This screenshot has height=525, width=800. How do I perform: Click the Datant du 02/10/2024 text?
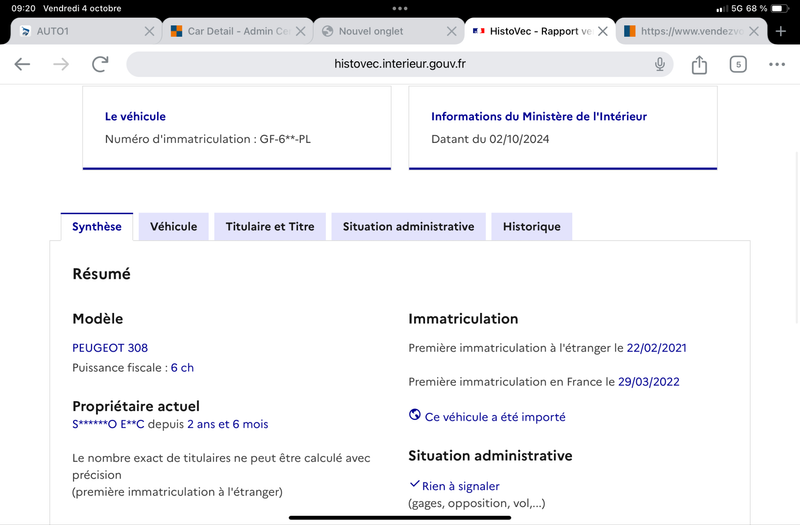point(490,139)
